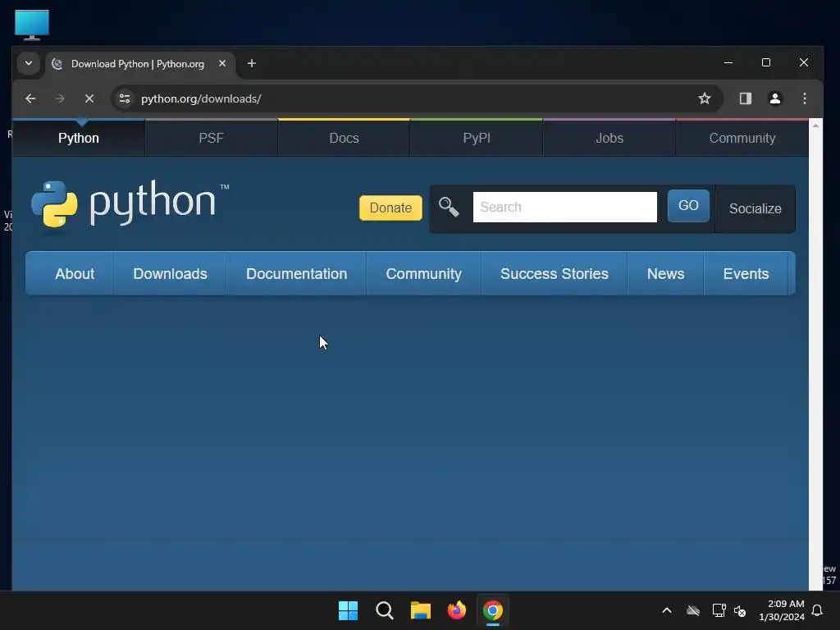Select the Community top-bar tab
This screenshot has height=630, width=840.
click(742, 138)
